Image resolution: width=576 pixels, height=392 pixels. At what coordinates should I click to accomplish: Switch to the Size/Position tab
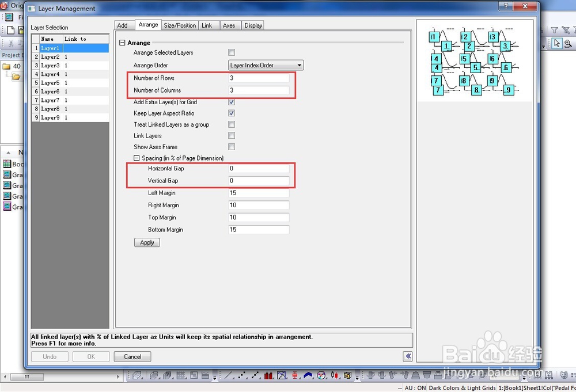[x=180, y=25]
